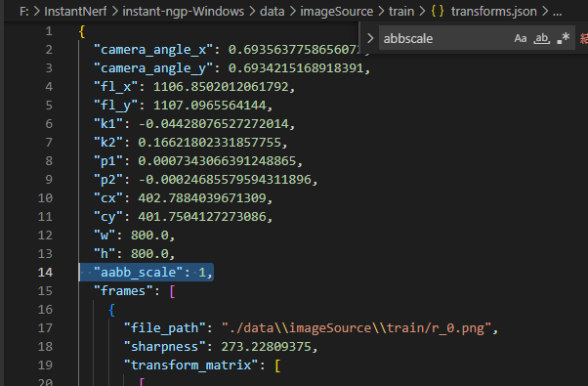Click the JSON braces file icon

tap(438, 12)
